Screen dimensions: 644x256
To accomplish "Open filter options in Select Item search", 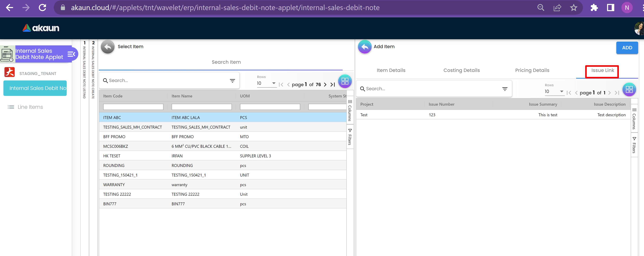I will tap(232, 81).
